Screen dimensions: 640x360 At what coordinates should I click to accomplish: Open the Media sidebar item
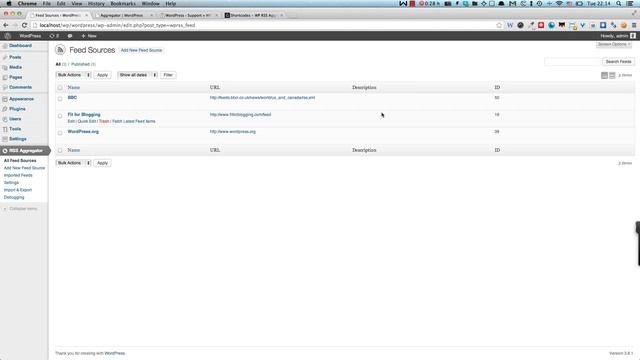tap(16, 67)
